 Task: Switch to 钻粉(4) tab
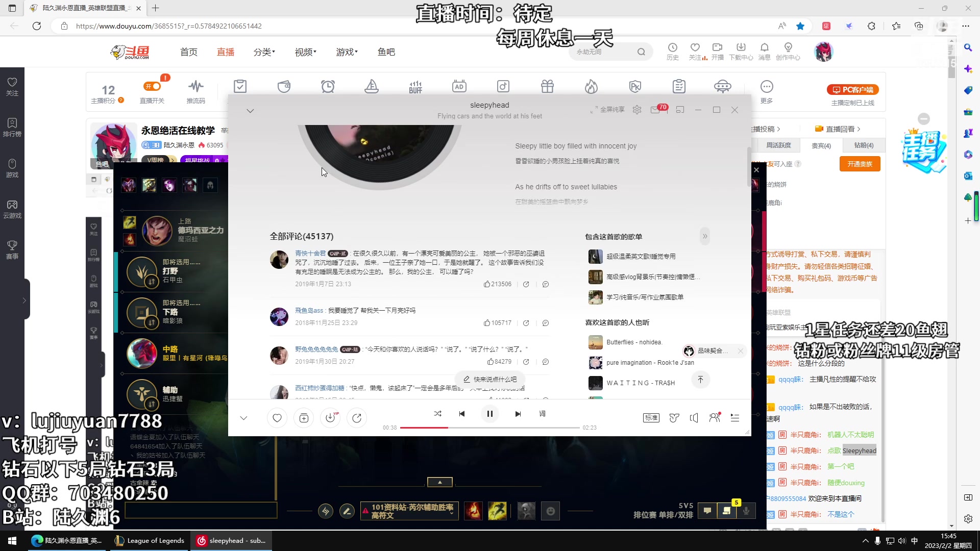864,146
